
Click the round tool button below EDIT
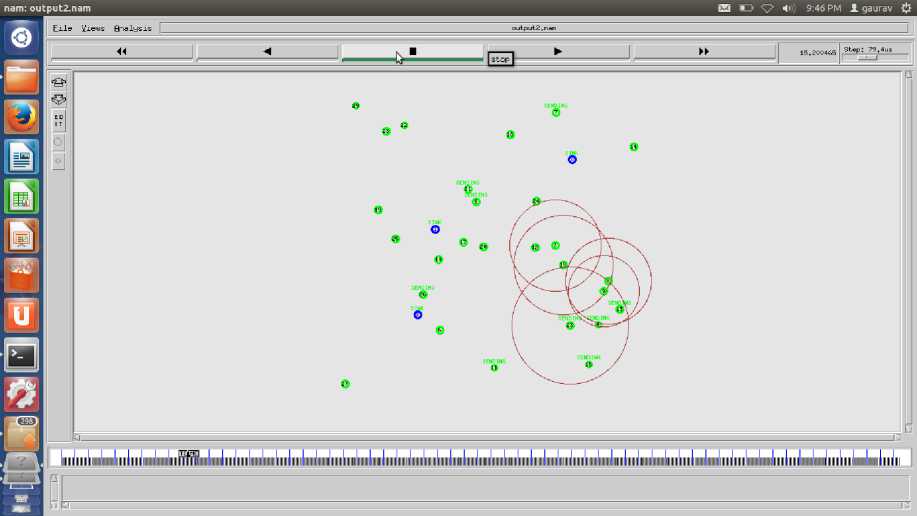[x=58, y=142]
